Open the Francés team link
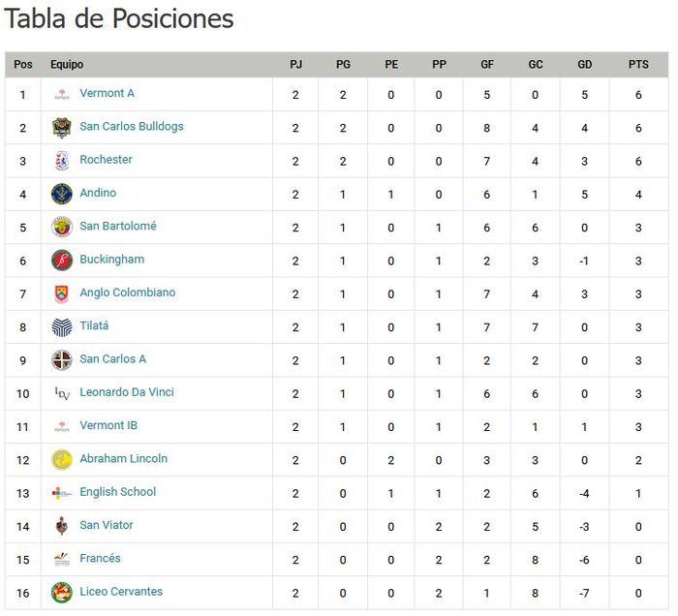Image resolution: width=678 pixels, height=616 pixels. (x=100, y=558)
